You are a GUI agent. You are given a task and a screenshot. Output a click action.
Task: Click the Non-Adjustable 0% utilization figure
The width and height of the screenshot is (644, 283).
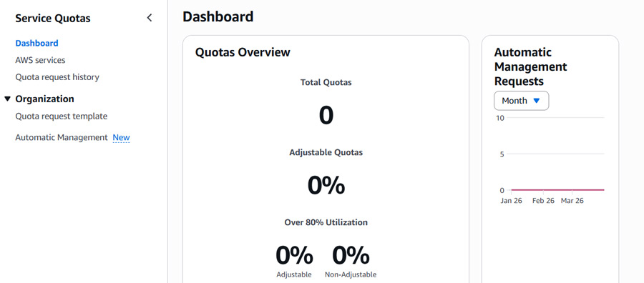point(351,256)
